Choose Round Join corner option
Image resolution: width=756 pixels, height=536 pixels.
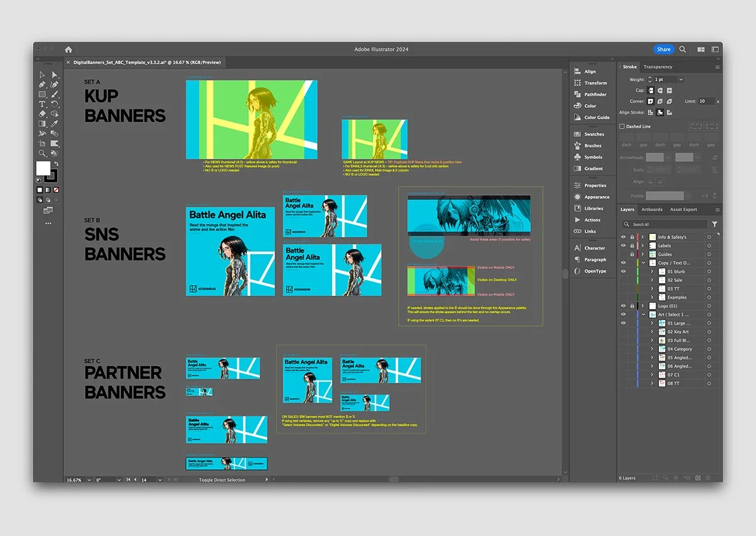tap(660, 102)
